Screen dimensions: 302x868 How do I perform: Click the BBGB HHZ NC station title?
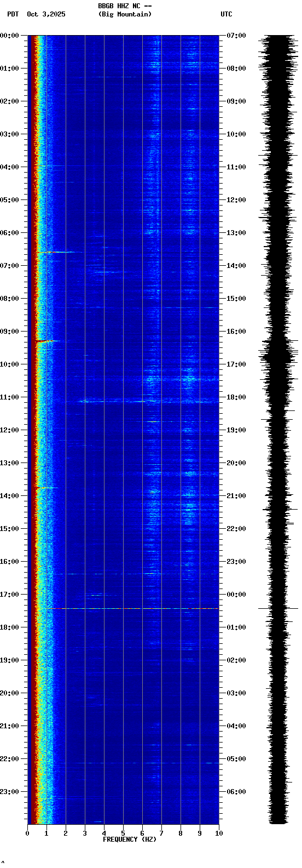pyautogui.click(x=125, y=6)
